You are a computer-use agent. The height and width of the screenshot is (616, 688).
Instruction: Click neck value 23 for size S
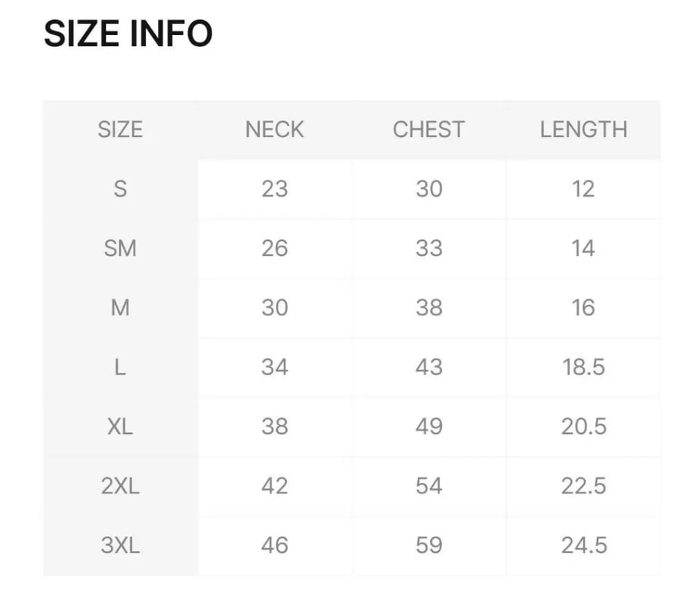coord(274,189)
